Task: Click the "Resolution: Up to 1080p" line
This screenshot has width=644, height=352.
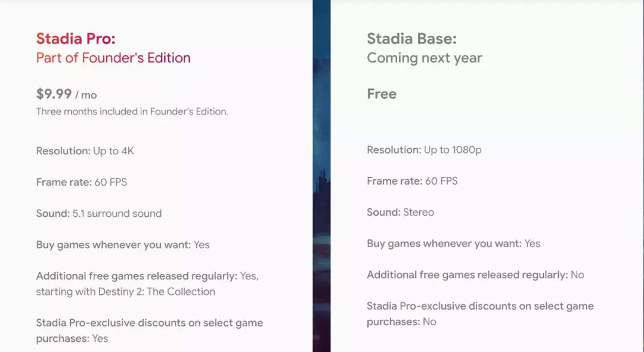Action: 424,149
